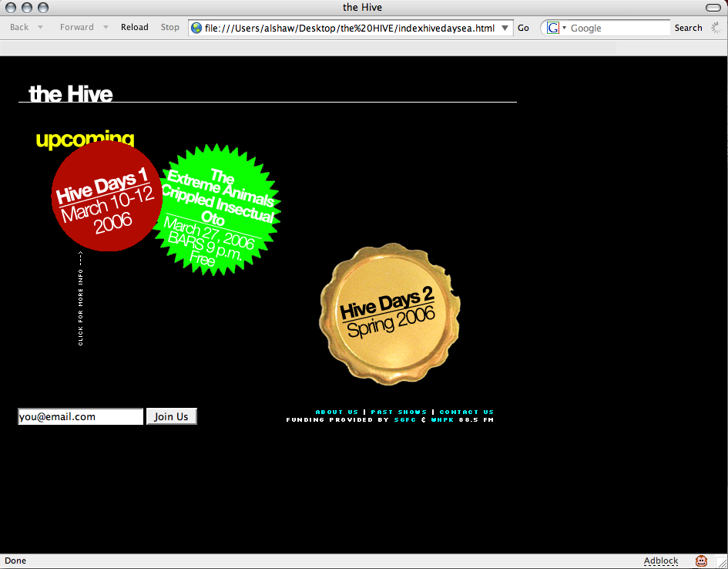Click the toolbar toggle pill button in title bar
The image size is (728, 569).
[x=713, y=8]
